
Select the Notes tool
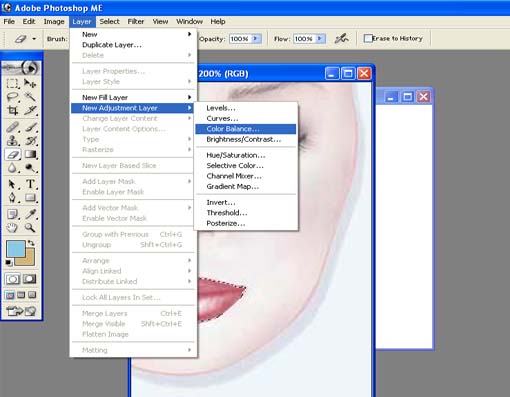pyautogui.click(x=13, y=214)
